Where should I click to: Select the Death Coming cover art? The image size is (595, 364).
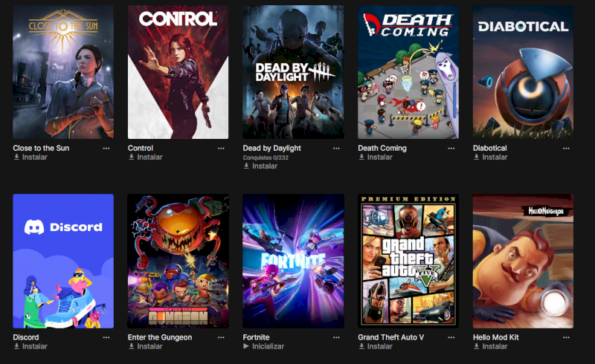tap(408, 72)
